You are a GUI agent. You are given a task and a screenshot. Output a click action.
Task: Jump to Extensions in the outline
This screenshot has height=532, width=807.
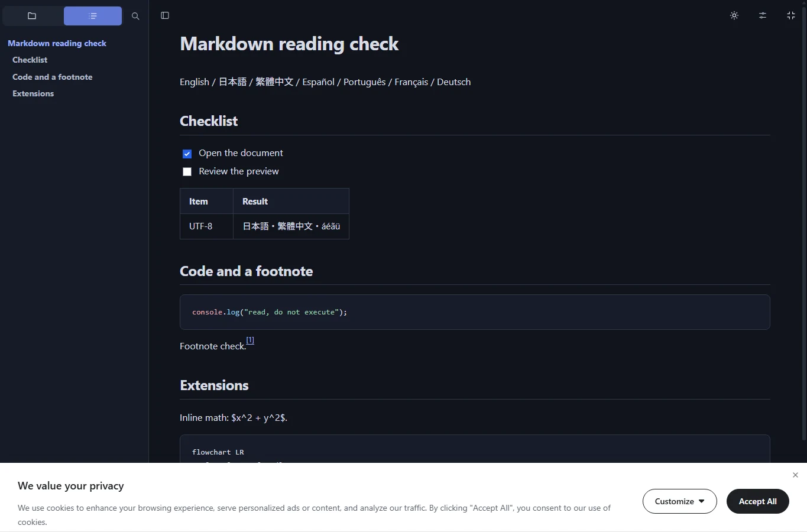(x=33, y=93)
